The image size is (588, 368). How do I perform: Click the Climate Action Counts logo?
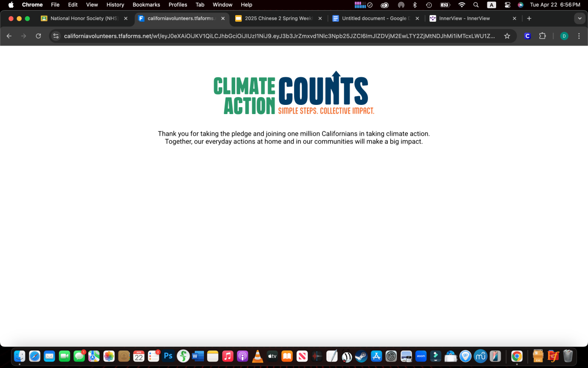tap(294, 93)
